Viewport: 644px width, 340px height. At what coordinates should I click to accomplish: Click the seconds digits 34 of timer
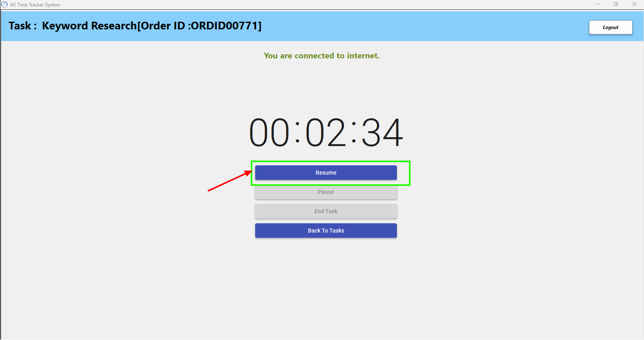pos(382,132)
